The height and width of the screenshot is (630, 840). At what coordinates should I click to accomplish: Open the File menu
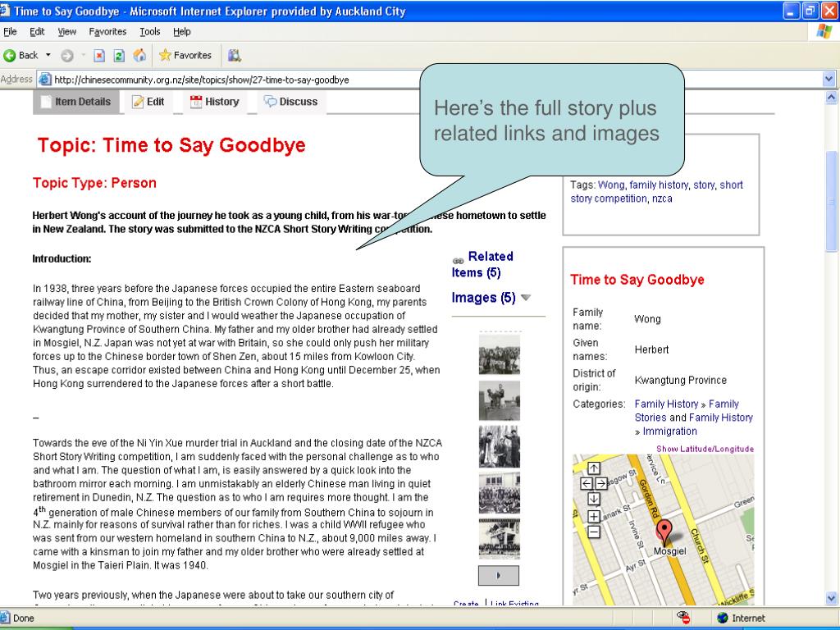click(x=10, y=32)
